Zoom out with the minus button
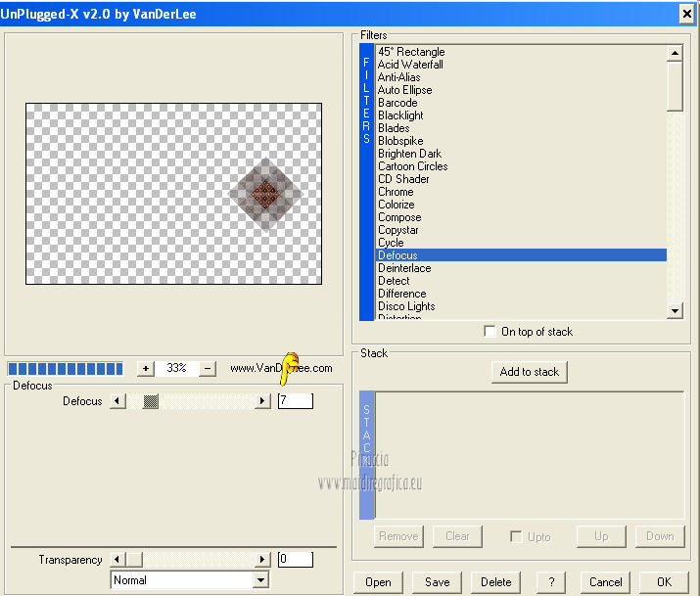Image resolution: width=700 pixels, height=596 pixels. point(208,369)
